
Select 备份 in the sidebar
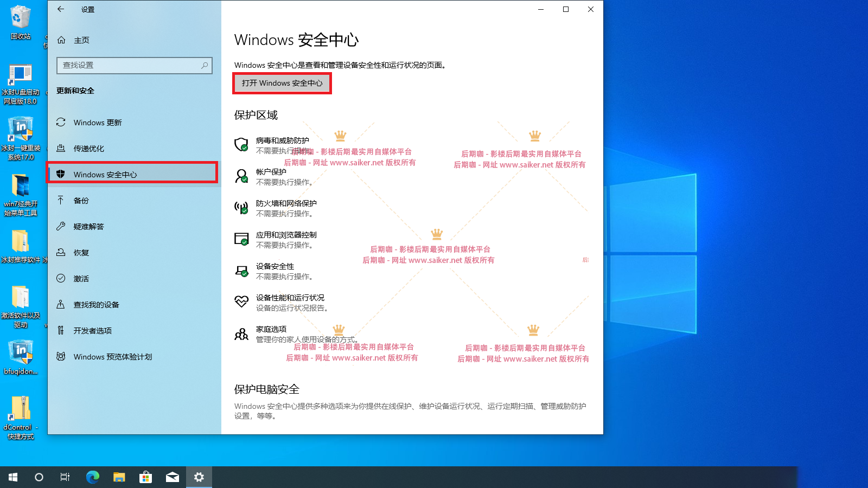135,200
